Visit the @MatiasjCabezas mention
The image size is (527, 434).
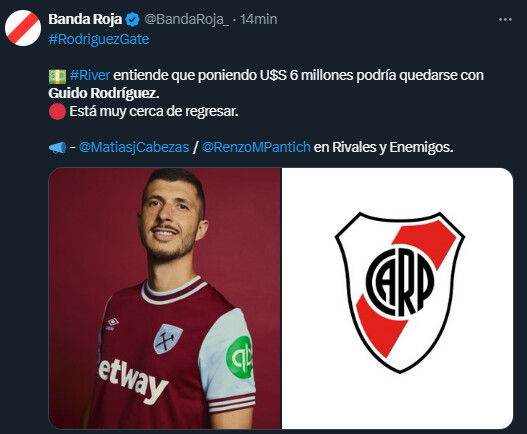click(x=134, y=147)
